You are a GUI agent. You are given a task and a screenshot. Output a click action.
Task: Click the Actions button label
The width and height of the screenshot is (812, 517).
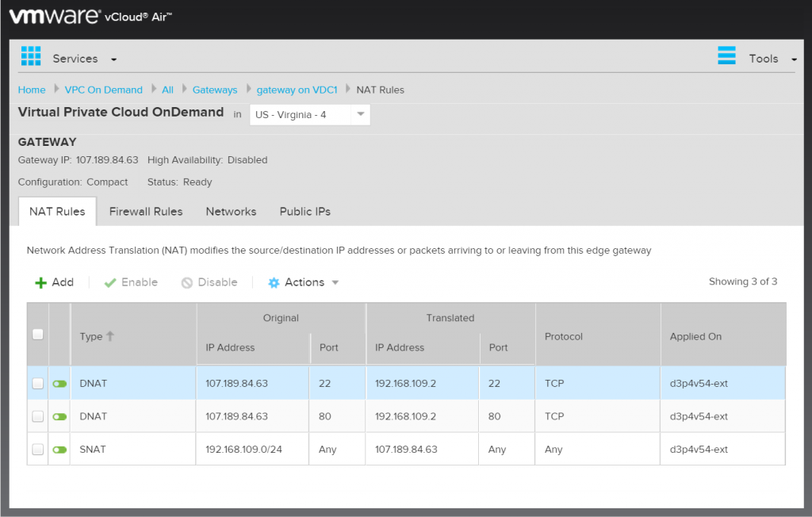click(x=304, y=282)
